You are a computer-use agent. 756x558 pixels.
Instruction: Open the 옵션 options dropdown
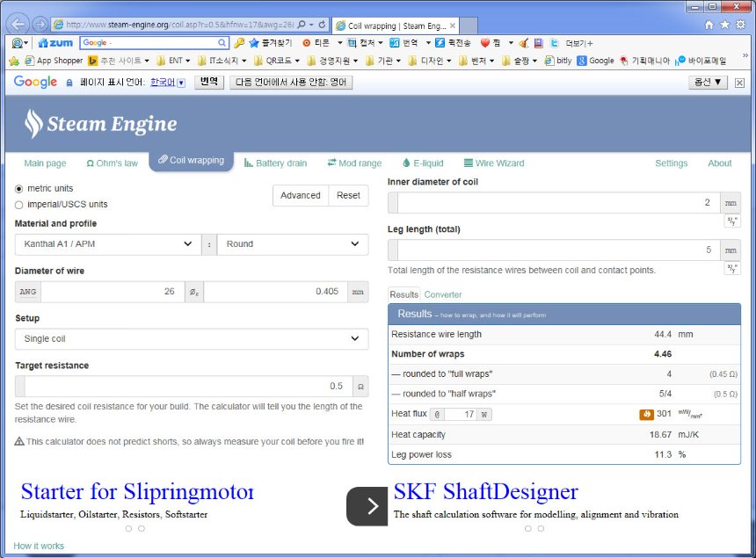click(x=708, y=83)
